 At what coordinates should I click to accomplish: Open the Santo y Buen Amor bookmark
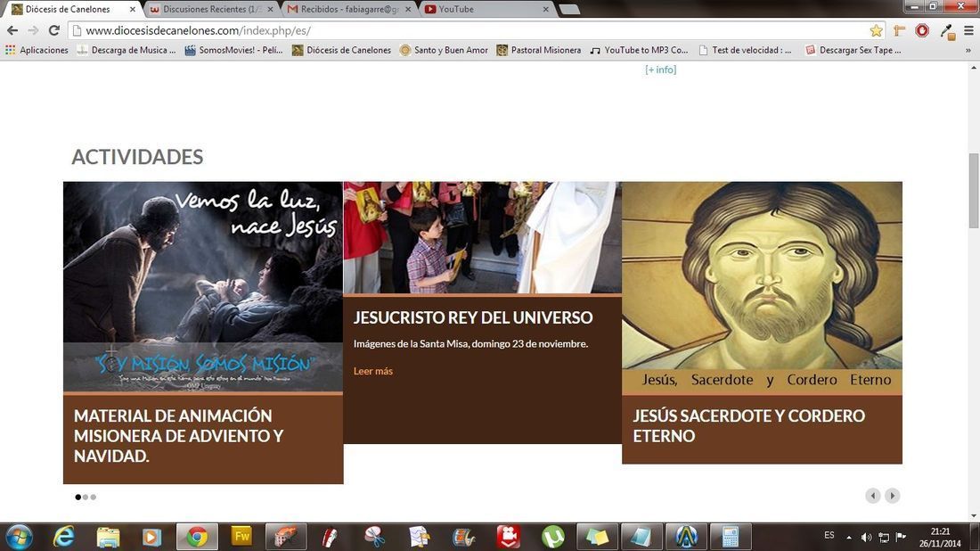pyautogui.click(x=444, y=50)
